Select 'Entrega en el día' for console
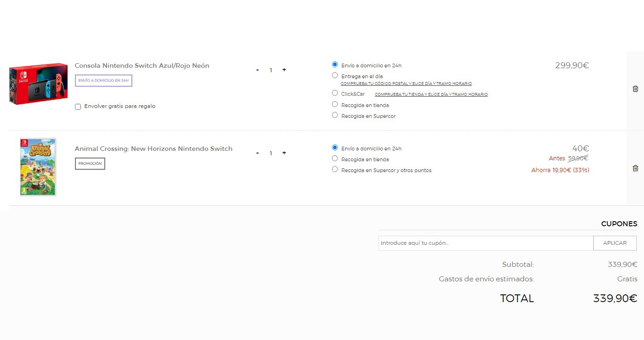Image resolution: width=644 pixels, height=340 pixels. pos(335,75)
